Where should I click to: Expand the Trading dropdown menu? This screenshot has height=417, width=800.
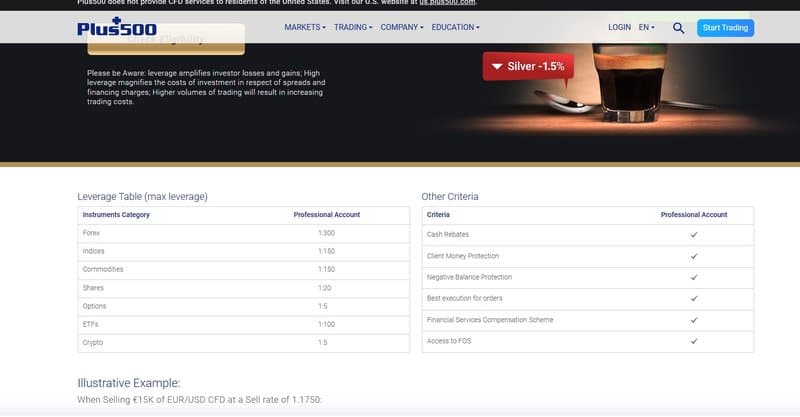pyautogui.click(x=353, y=27)
